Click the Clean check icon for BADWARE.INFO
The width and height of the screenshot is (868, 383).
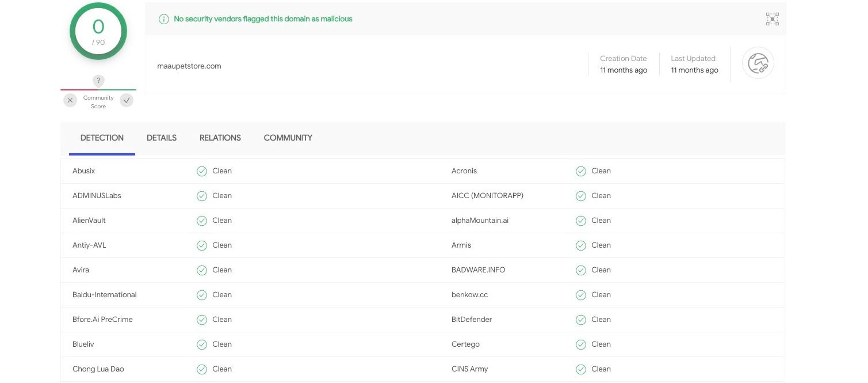pyautogui.click(x=581, y=270)
